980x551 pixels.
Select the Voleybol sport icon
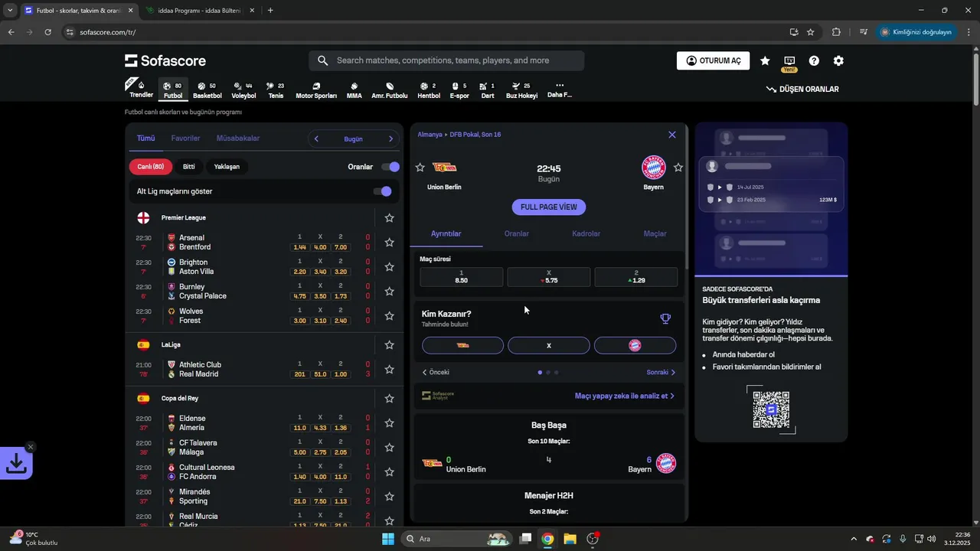coord(243,90)
